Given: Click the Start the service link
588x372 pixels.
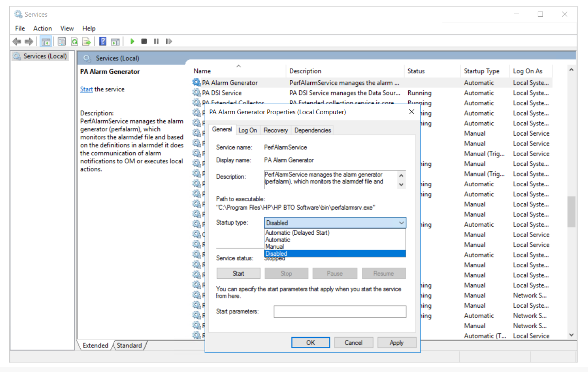Looking at the screenshot, I should coord(86,89).
